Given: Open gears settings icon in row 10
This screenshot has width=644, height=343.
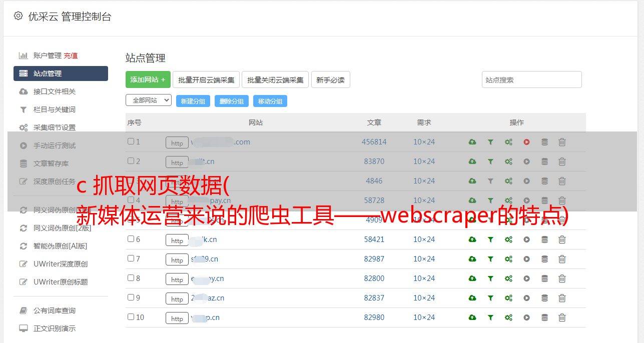Looking at the screenshot, I should [x=508, y=317].
